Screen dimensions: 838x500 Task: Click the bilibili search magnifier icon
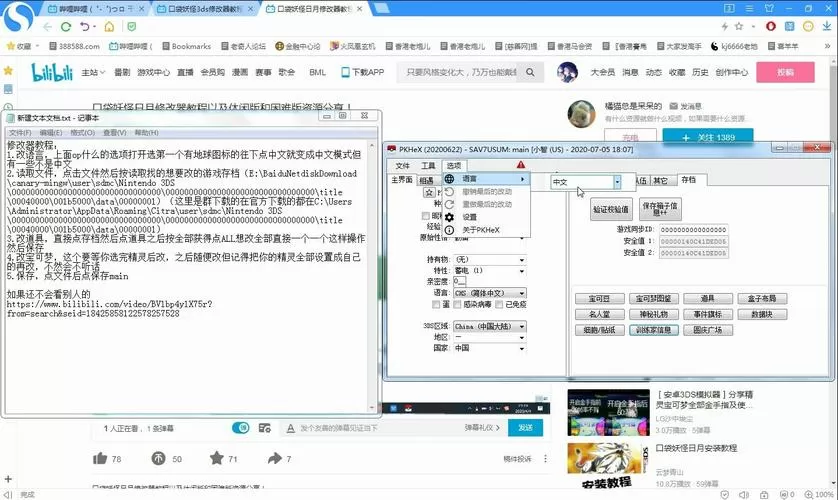click(530, 72)
